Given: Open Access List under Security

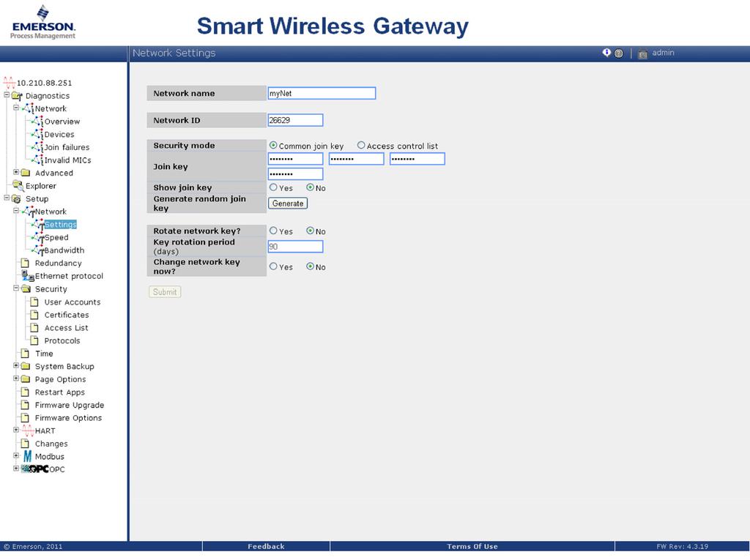Looking at the screenshot, I should click(66, 328).
